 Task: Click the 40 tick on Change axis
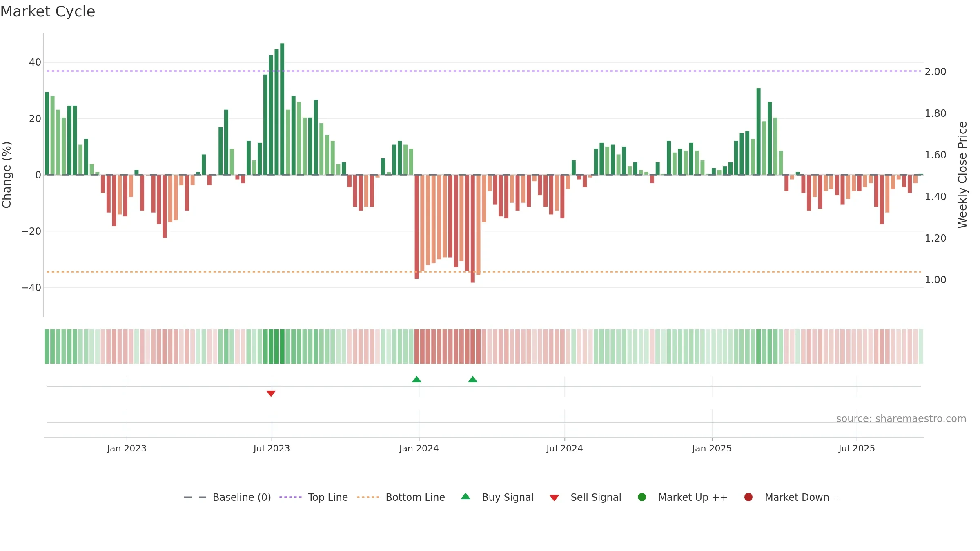pos(35,62)
